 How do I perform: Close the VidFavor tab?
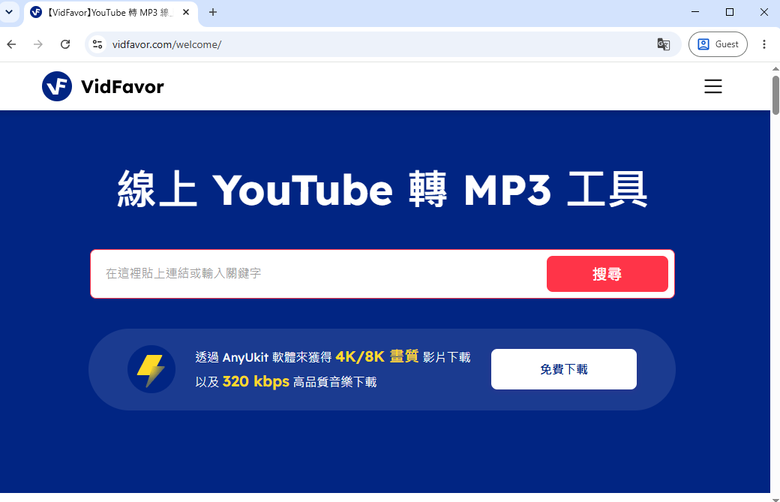coord(186,12)
